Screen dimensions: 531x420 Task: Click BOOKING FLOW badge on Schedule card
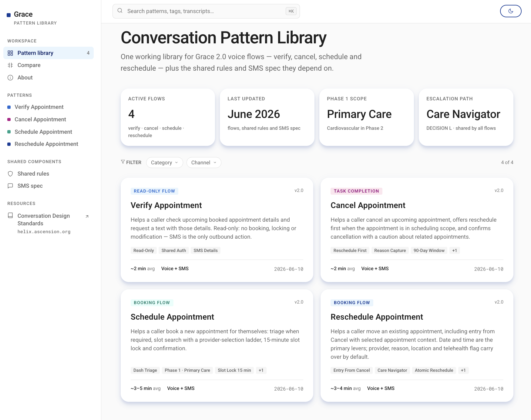pos(152,303)
